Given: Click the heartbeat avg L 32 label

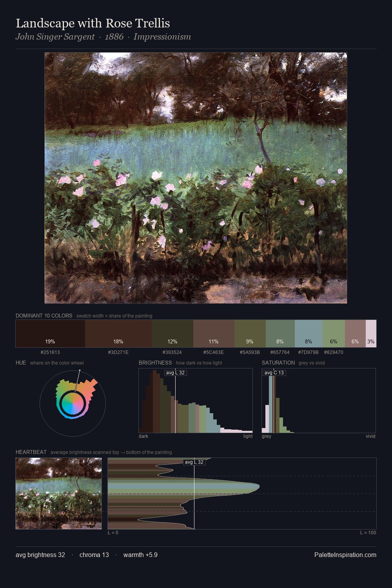Looking at the screenshot, I should 194,462.
